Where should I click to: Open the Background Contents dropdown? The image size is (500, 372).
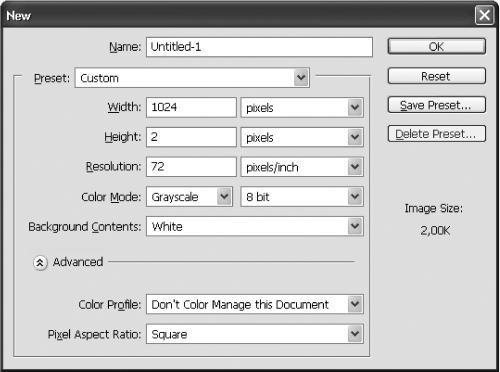pyautogui.click(x=255, y=226)
